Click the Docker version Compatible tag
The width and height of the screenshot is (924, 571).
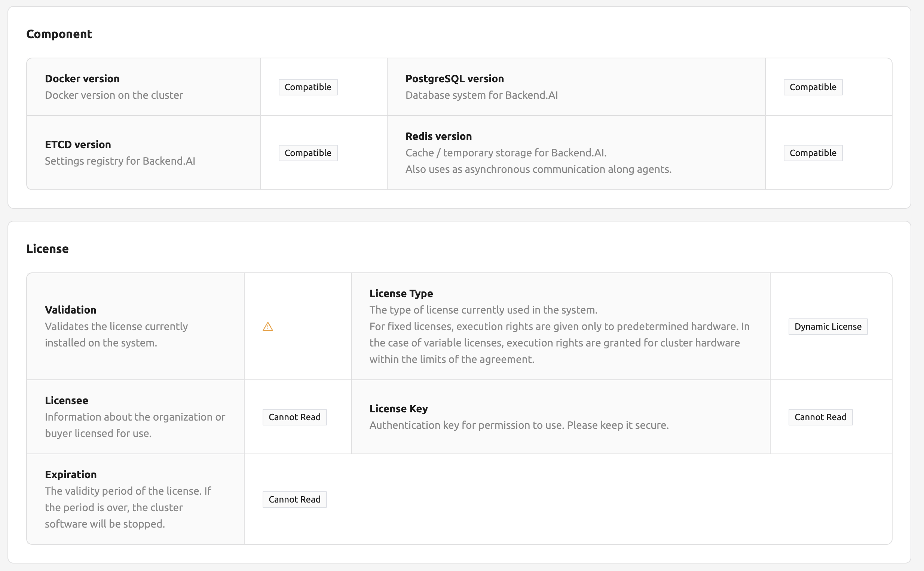308,87
